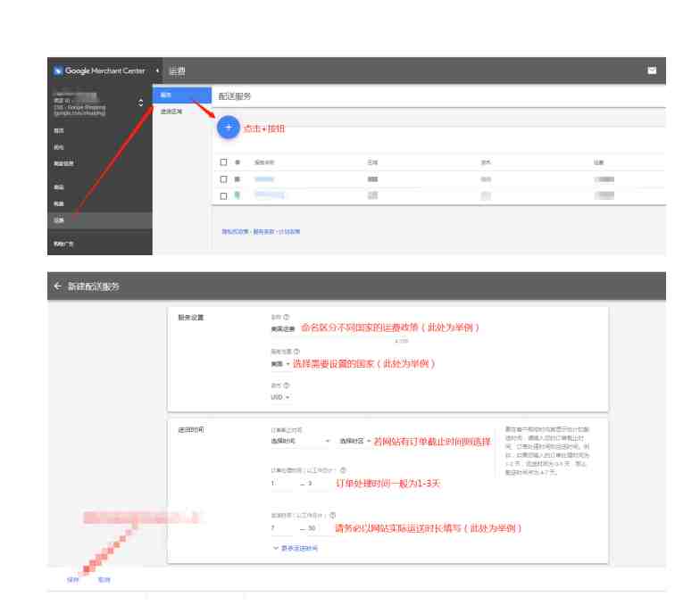Select the highlighted shipping item in left sidebar

pos(100,220)
